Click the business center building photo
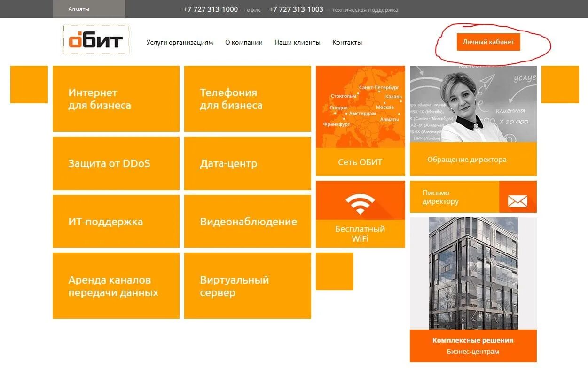Viewport: 588px width, 368px height. [473, 273]
